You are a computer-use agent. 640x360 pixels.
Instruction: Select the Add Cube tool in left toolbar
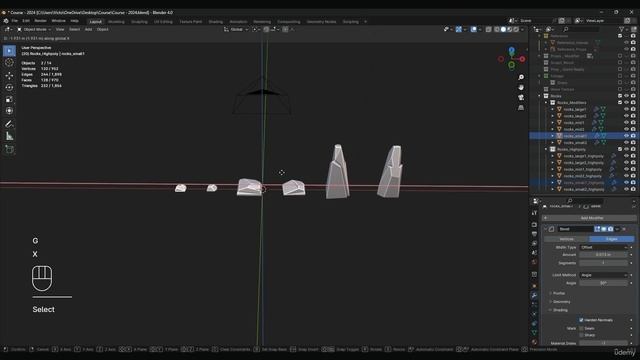click(9, 149)
